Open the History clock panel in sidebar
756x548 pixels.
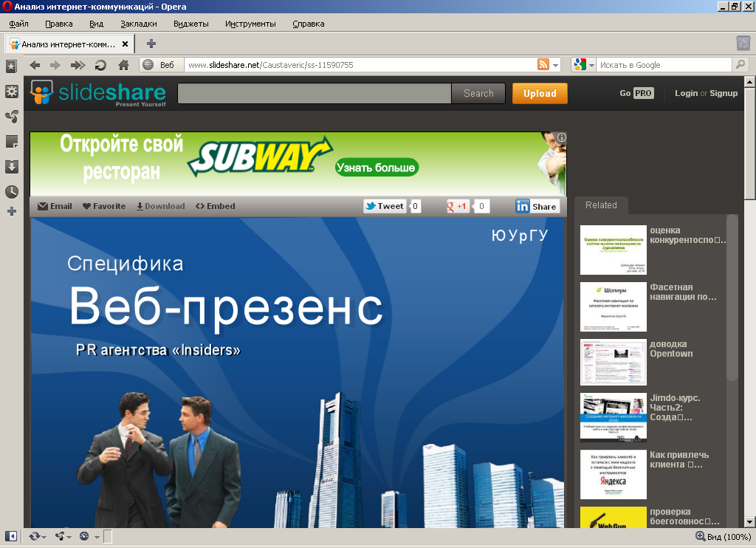click(12, 191)
